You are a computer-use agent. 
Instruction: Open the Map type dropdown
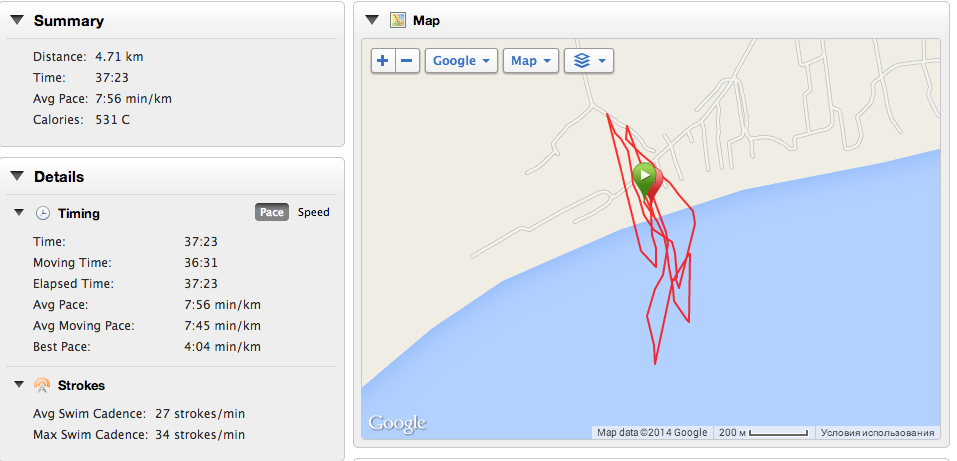click(531, 61)
